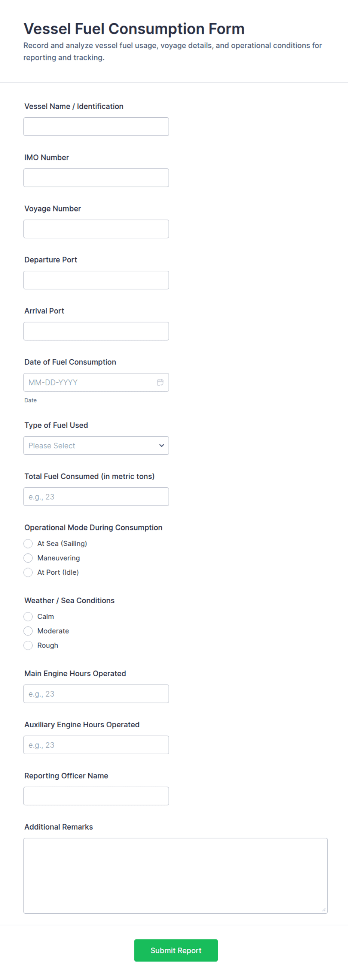Open the Type of Fuel Used dropdown
The height and width of the screenshot is (980, 348).
[x=96, y=445]
